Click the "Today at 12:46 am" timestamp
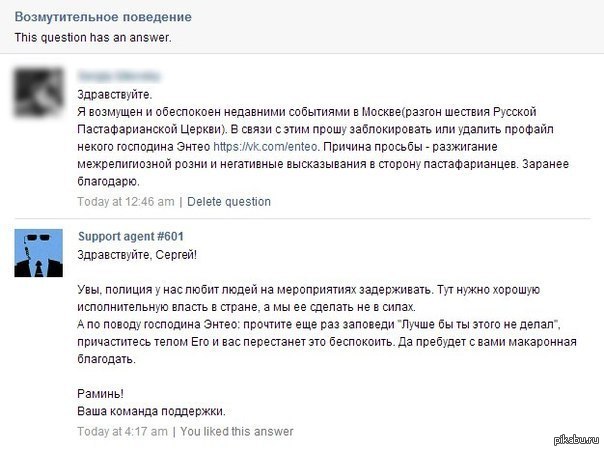Screen dimensions: 604x451 (126, 201)
